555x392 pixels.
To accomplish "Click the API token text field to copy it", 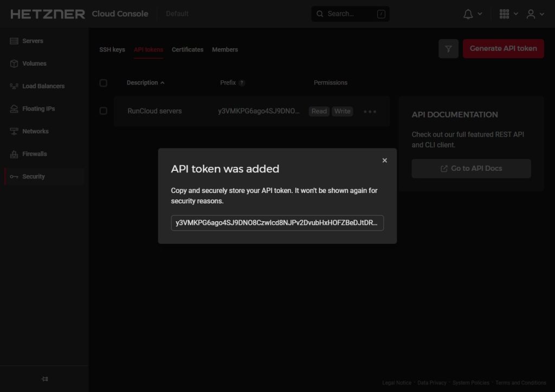I will coord(277,223).
